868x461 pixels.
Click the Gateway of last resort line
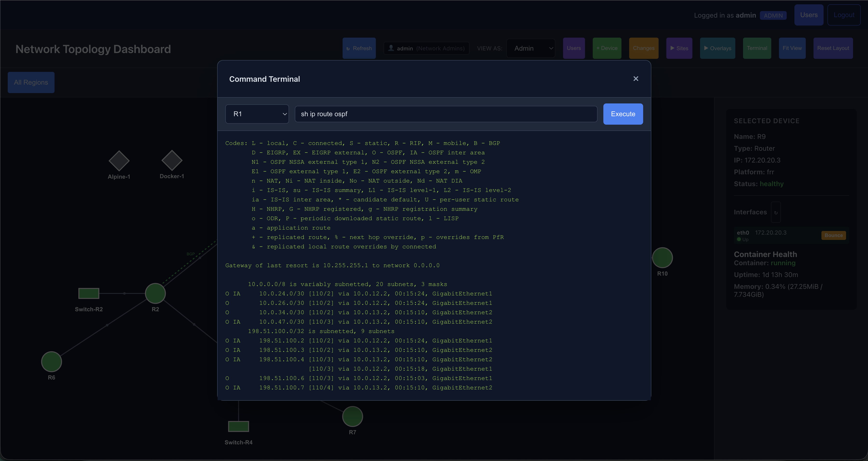coord(332,265)
